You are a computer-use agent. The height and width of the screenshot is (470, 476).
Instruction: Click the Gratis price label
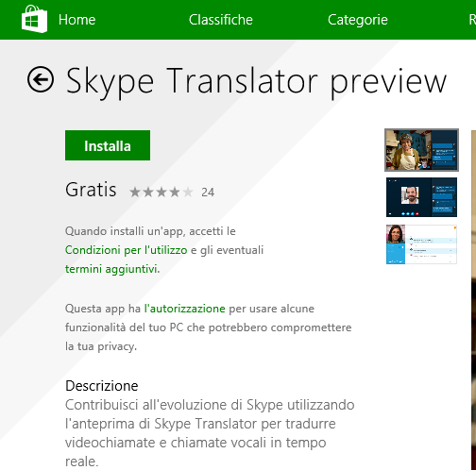(91, 190)
